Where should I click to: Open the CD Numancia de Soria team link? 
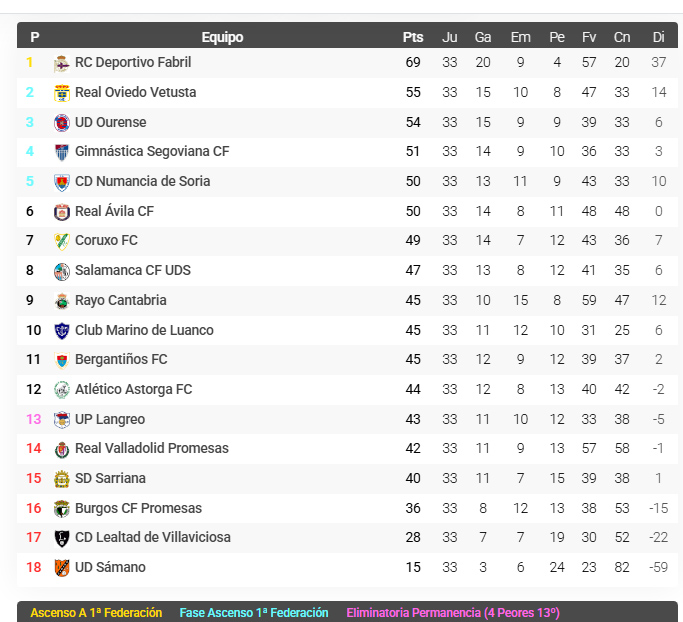click(x=142, y=182)
